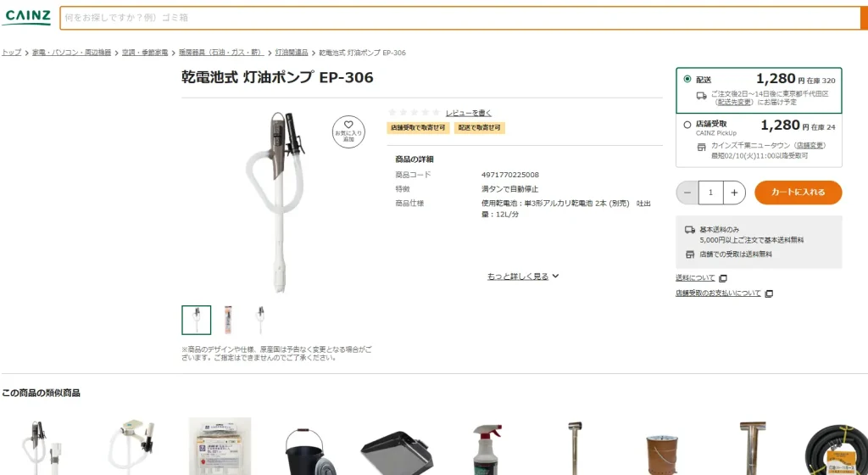Open 灯油関連品 breadcrumb category
This screenshot has height=475, width=868.
(292, 53)
